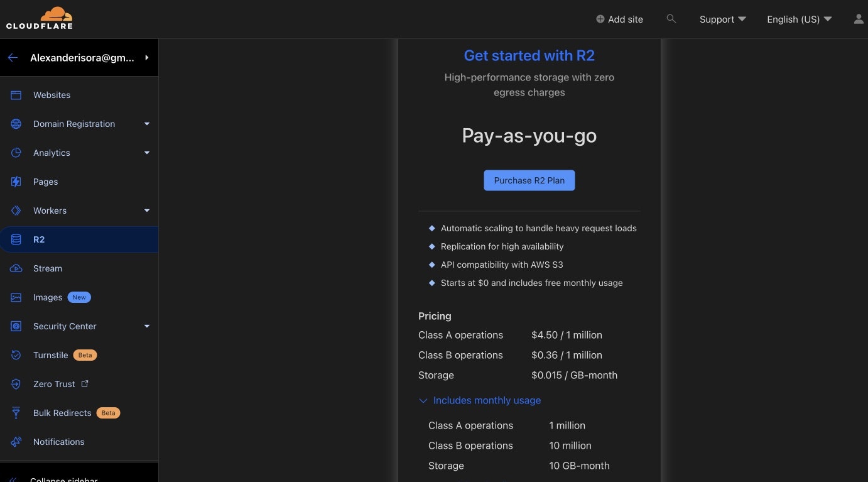Screen dimensions: 868x482
Task: Click the Bulk Redirects icon
Action: pyautogui.click(x=16, y=413)
